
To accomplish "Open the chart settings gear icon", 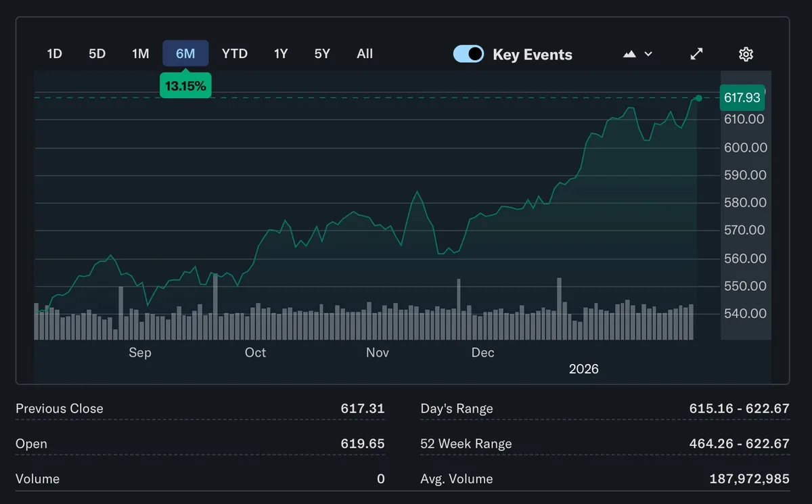I will (746, 54).
